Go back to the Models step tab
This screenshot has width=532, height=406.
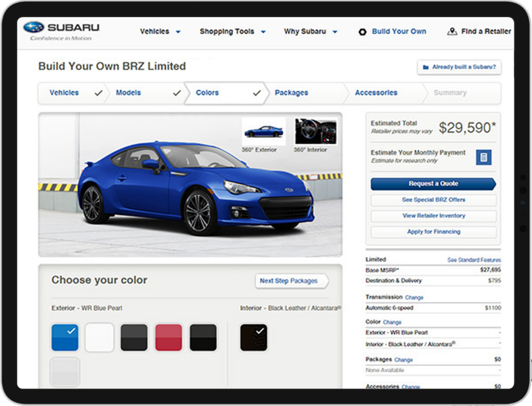tap(146, 93)
